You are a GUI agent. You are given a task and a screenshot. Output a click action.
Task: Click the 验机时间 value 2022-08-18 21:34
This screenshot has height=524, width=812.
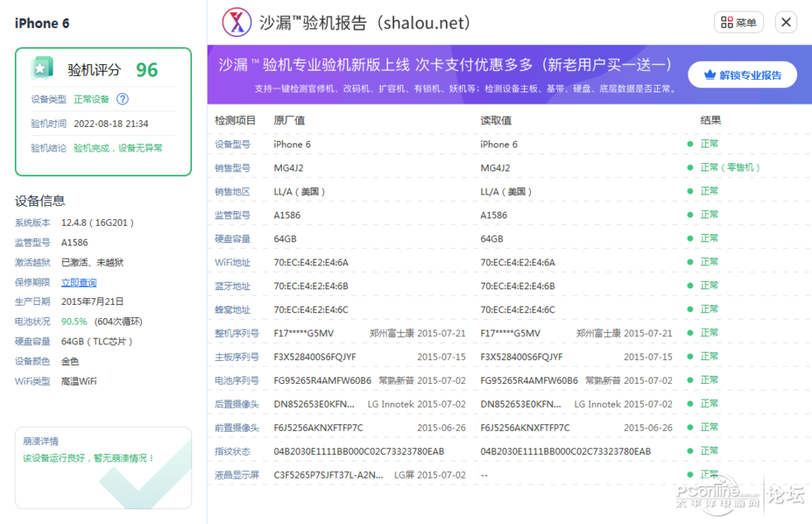[x=110, y=124]
